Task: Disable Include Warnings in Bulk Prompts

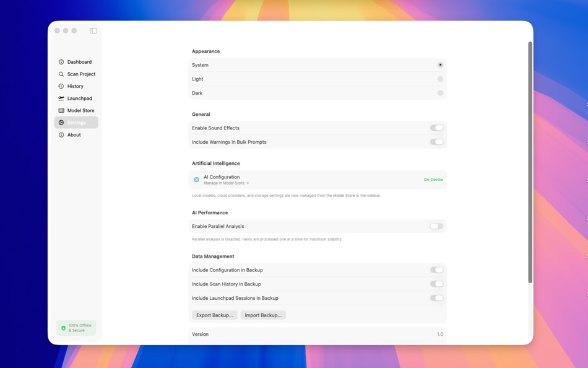Action: [438, 142]
